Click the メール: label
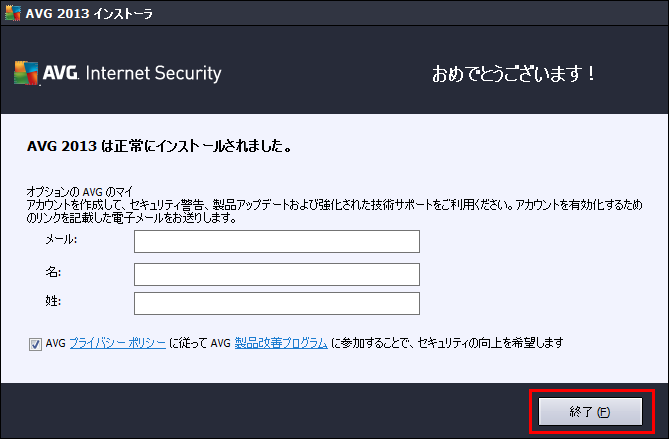 click(61, 239)
